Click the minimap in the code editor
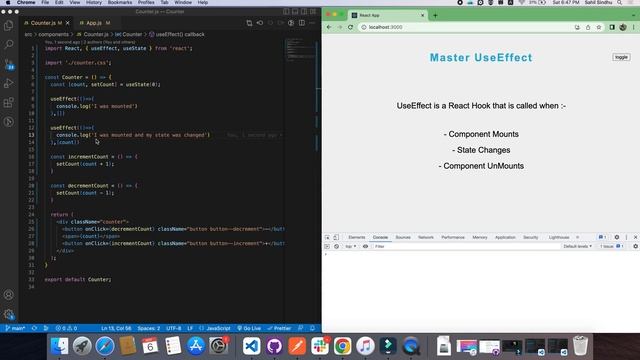This screenshot has width=640, height=360. click(300, 51)
